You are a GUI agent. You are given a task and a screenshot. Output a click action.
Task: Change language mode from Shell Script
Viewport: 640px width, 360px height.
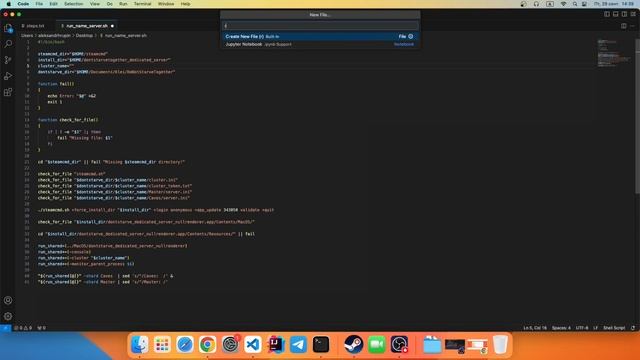tap(614, 328)
